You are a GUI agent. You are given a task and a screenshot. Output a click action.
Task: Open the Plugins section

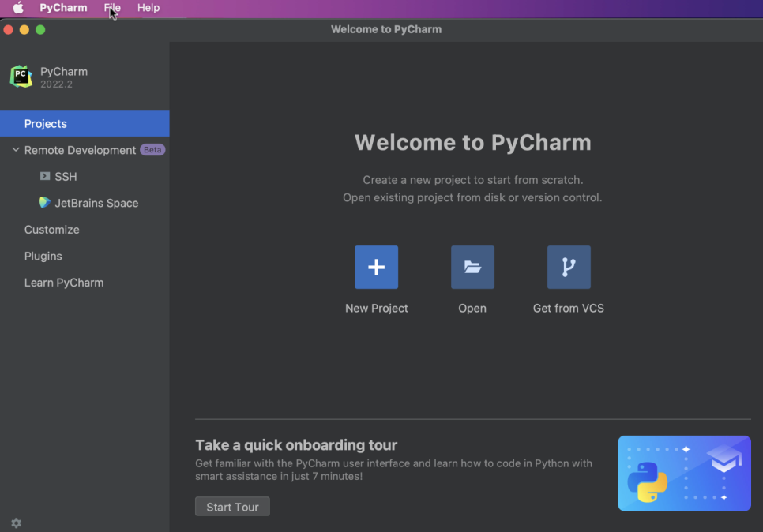point(43,257)
